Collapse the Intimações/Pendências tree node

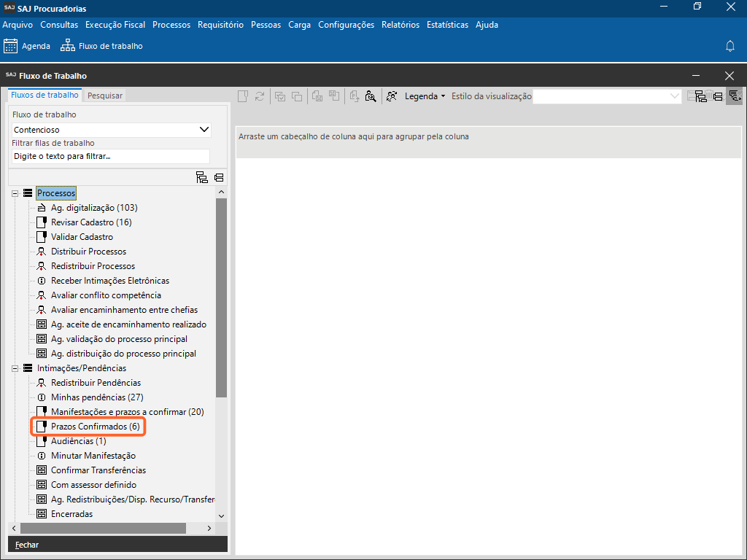(x=15, y=368)
